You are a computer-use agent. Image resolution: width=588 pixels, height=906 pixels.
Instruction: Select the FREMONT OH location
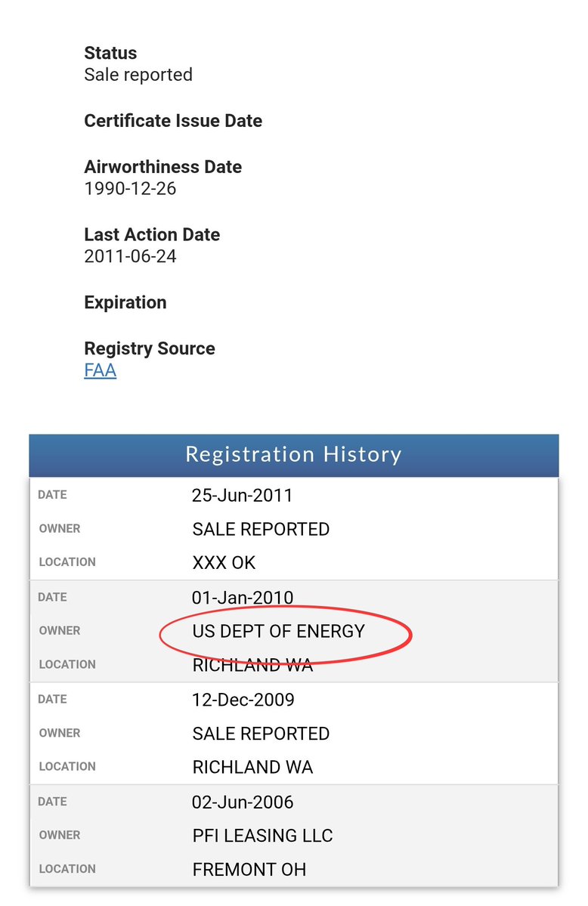coord(249,870)
